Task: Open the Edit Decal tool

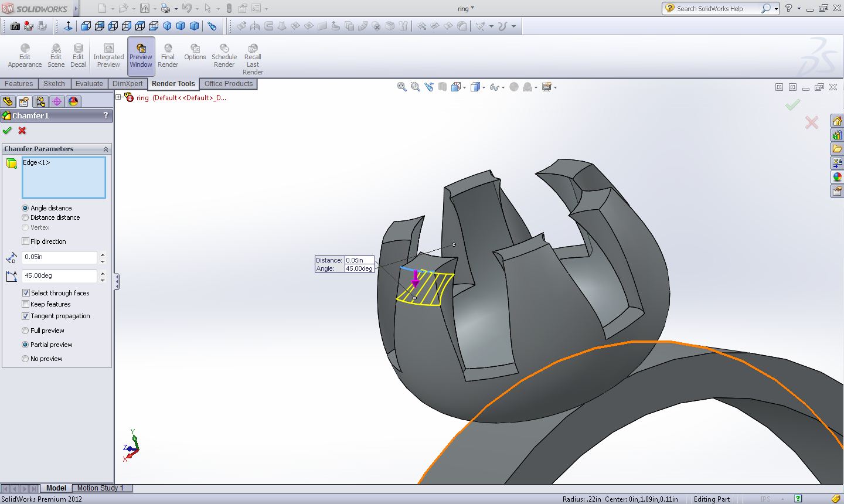Action: 78,56
